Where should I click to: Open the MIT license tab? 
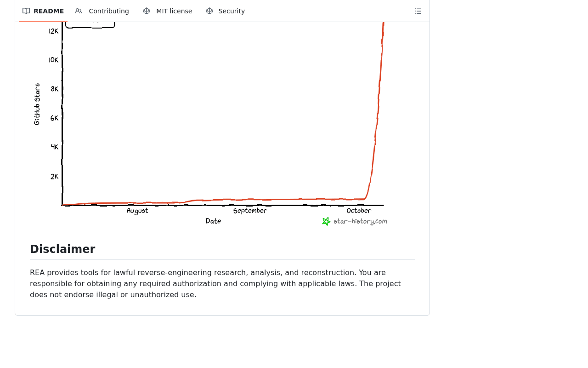pos(167,11)
